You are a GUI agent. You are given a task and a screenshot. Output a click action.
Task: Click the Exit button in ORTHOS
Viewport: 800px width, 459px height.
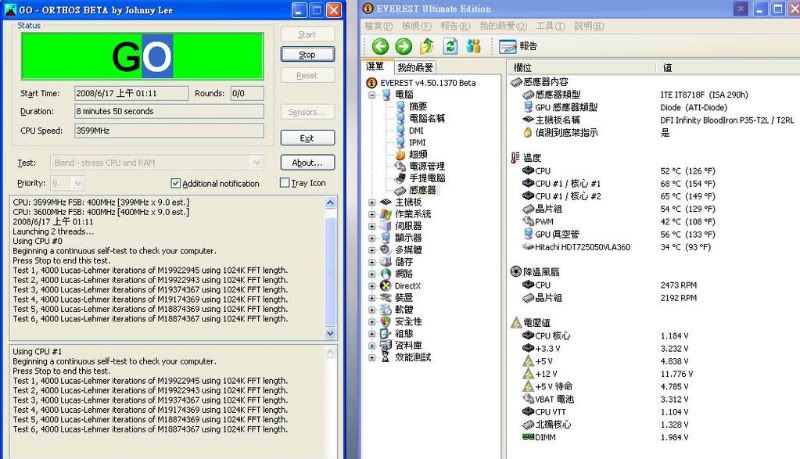pyautogui.click(x=307, y=138)
